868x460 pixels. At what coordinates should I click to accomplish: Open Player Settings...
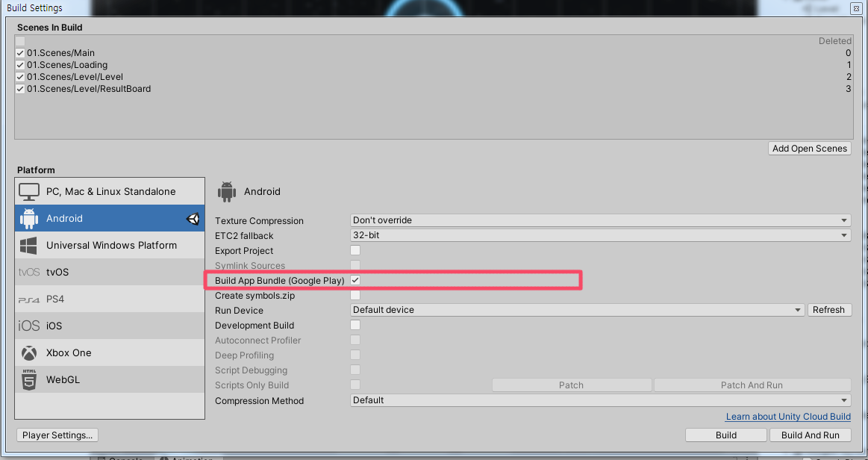57,435
